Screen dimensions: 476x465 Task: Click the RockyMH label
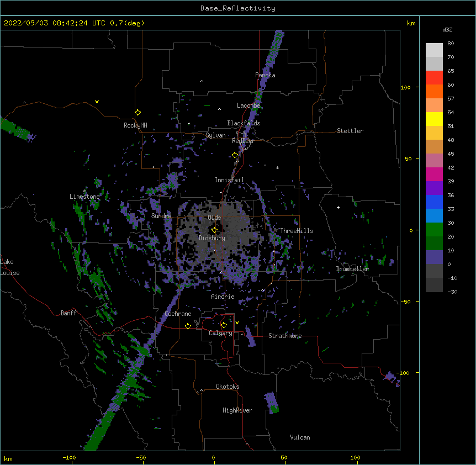tap(135, 125)
